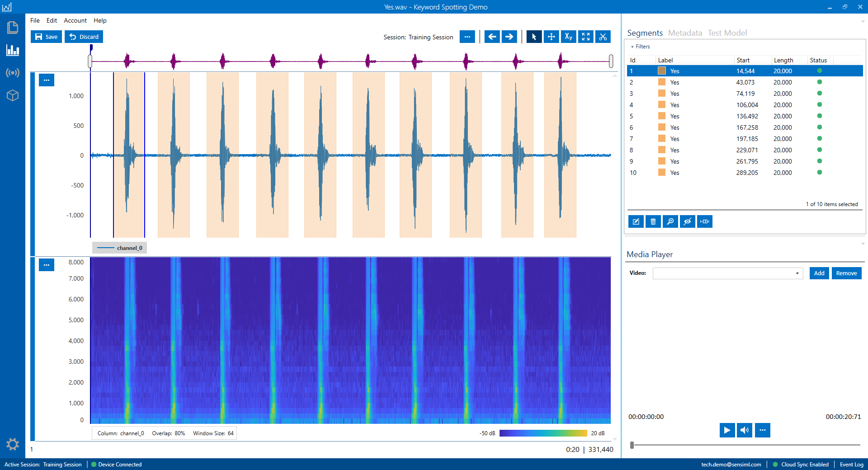Click the Discard button
Image resolution: width=868 pixels, height=470 pixels.
(x=84, y=37)
